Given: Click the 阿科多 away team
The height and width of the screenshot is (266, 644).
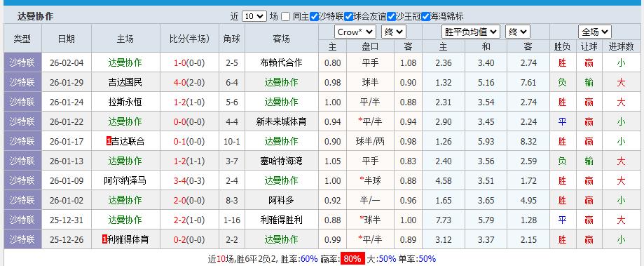Looking at the screenshot, I should coord(281,200).
